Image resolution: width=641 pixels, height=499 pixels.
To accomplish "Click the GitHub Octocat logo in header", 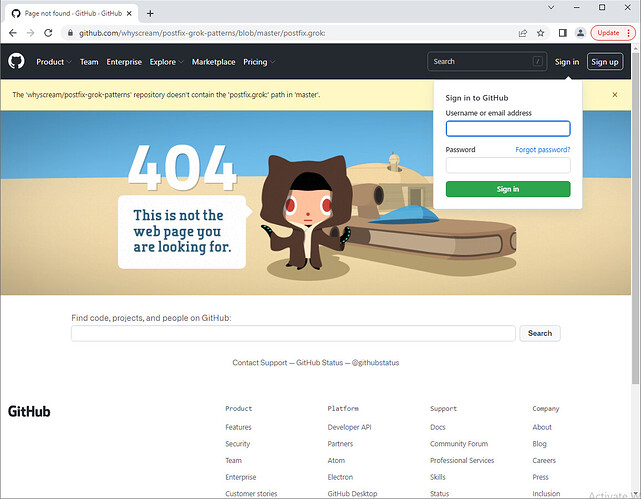I will [16, 61].
